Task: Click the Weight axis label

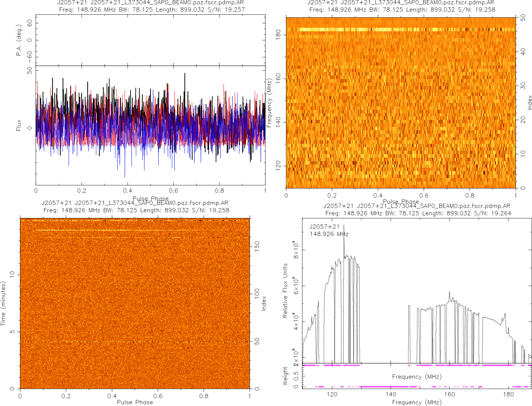Action: (x=286, y=375)
